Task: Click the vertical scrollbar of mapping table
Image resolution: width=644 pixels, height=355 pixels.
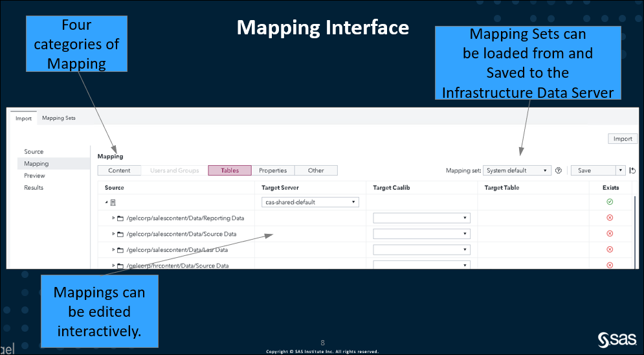Action: tap(634, 232)
